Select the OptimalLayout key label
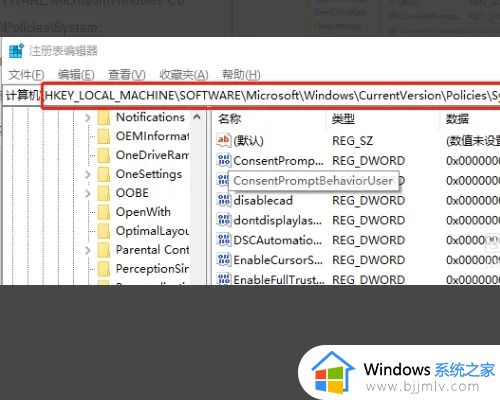This screenshot has height=400, width=500. point(152,231)
